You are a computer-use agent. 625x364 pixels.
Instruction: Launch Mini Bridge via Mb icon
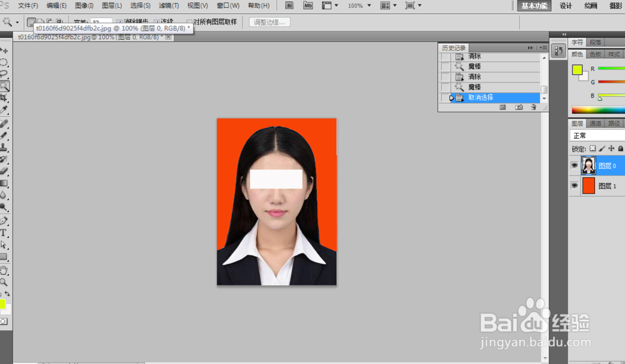coord(307,6)
